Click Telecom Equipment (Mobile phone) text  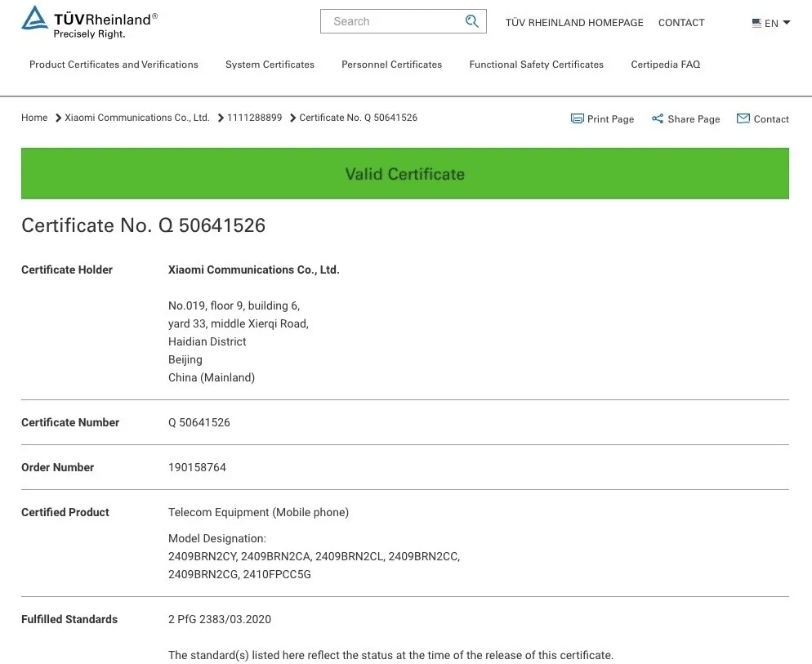coord(258,512)
